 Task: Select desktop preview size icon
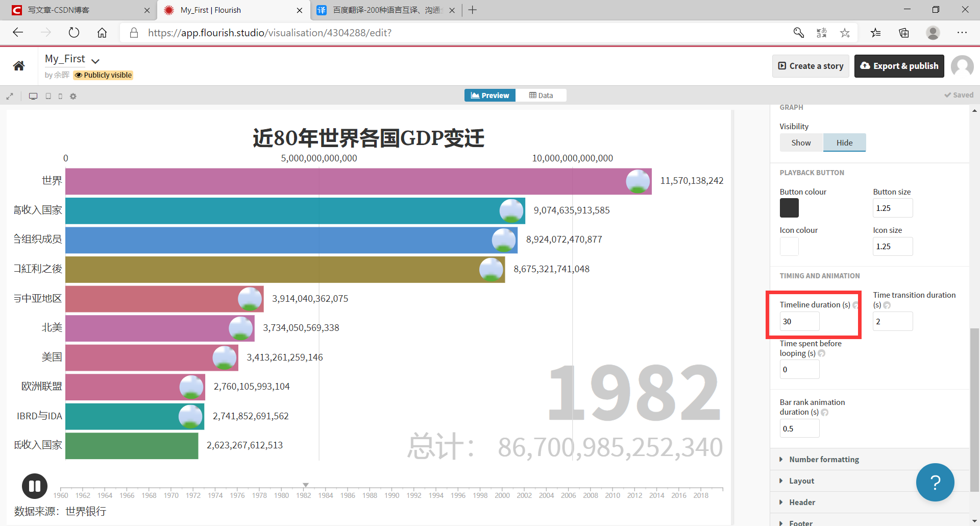33,96
